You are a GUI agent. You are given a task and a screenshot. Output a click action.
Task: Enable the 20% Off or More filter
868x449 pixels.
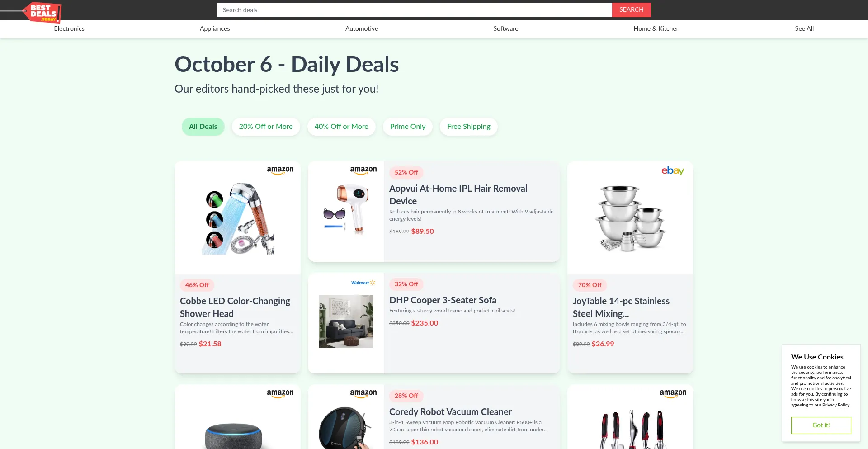pos(266,127)
